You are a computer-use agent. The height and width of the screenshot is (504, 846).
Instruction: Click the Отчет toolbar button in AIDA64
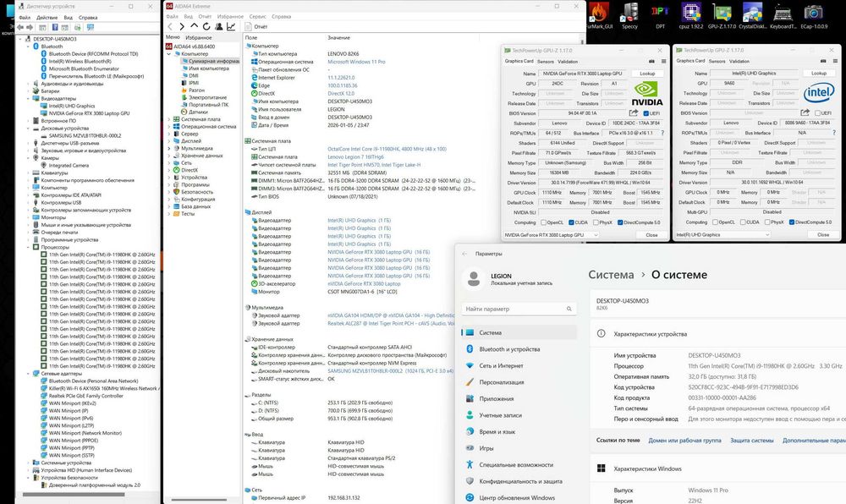pyautogui.click(x=256, y=26)
